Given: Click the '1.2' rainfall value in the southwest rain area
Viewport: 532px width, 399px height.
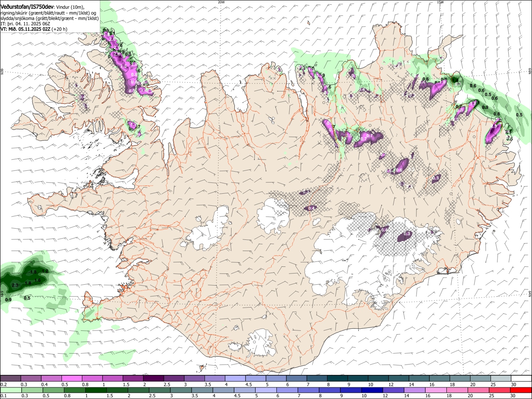Looking at the screenshot, I should coord(45,271).
